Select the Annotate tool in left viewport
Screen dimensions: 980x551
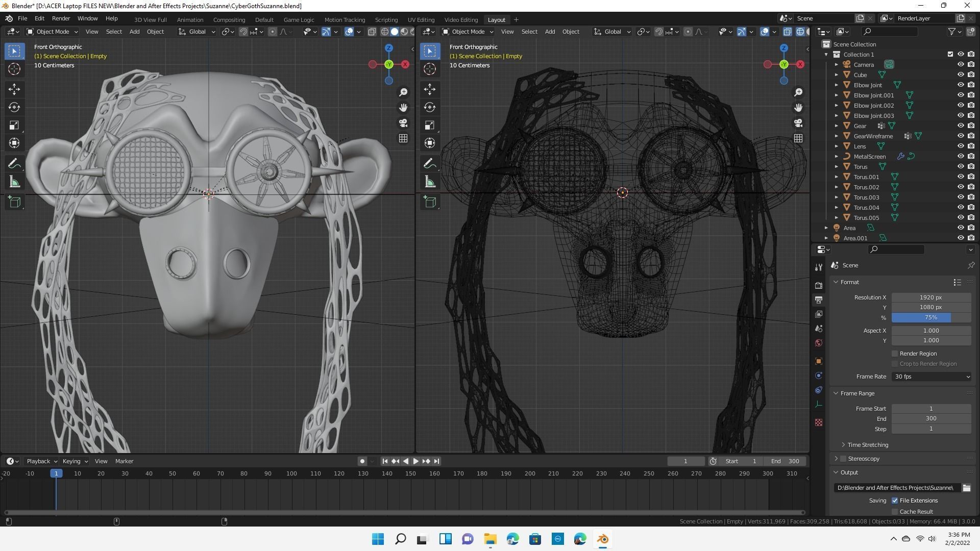point(14,163)
